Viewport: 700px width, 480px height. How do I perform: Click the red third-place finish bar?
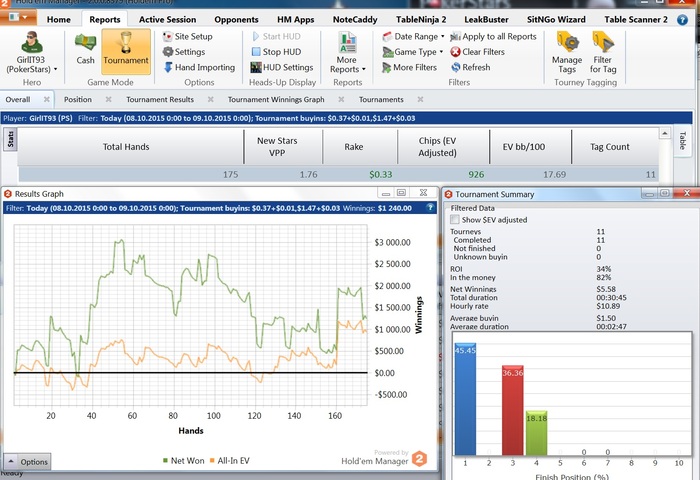point(512,410)
